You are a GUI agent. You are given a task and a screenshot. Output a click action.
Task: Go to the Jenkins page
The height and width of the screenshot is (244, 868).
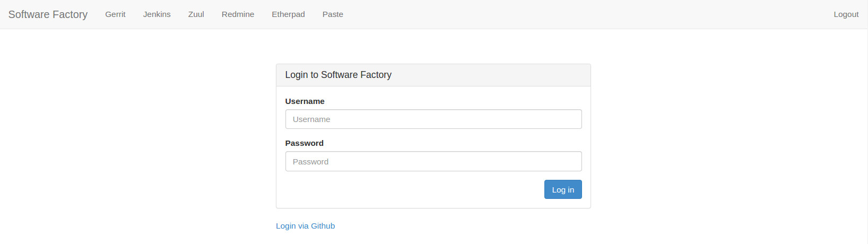point(157,14)
